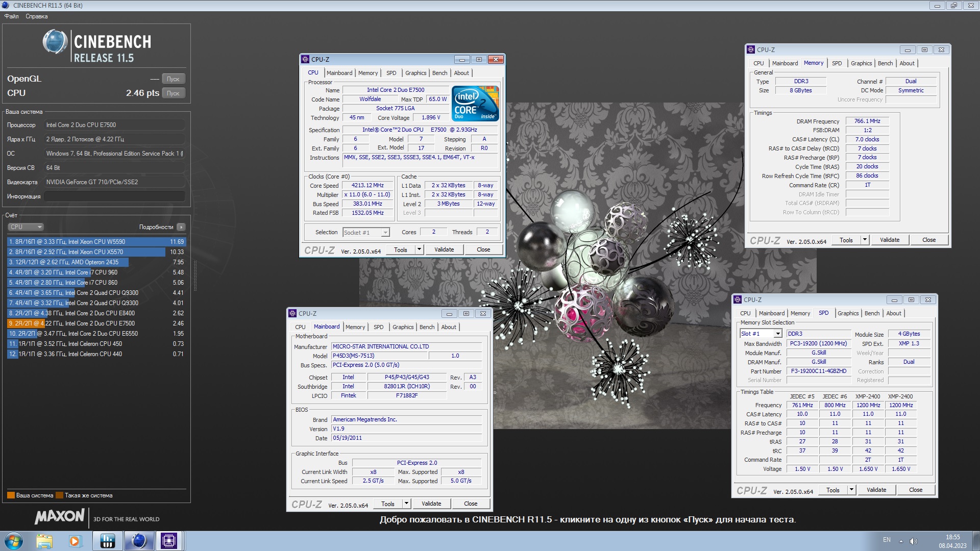The width and height of the screenshot is (980, 551).
Task: Click Close in the CPU window
Action: point(483,249)
